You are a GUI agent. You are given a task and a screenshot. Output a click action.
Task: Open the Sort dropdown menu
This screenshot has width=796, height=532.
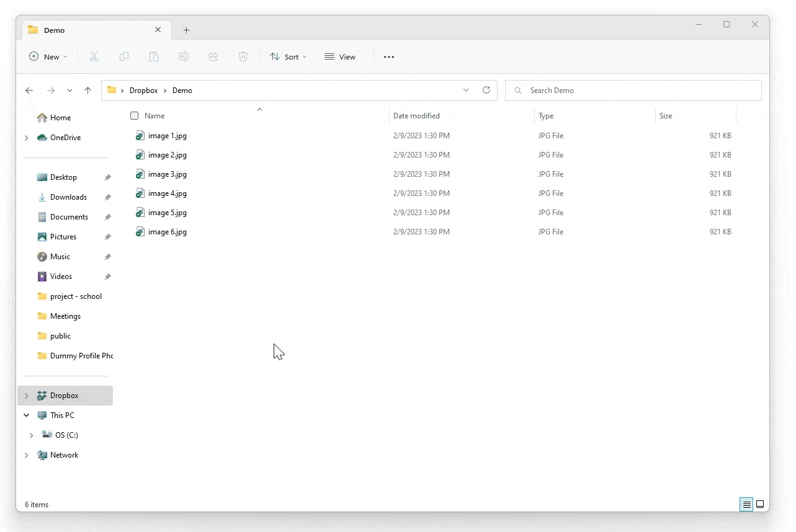click(288, 57)
